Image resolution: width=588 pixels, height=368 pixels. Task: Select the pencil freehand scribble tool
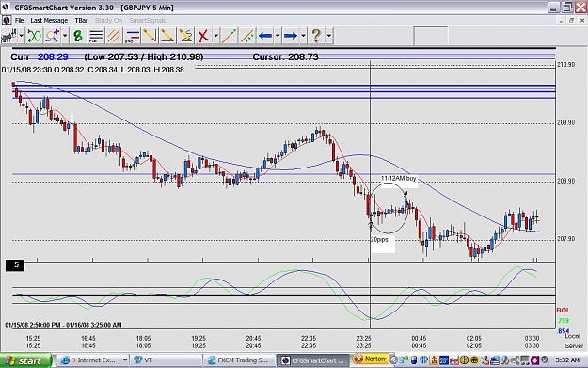[x=185, y=36]
